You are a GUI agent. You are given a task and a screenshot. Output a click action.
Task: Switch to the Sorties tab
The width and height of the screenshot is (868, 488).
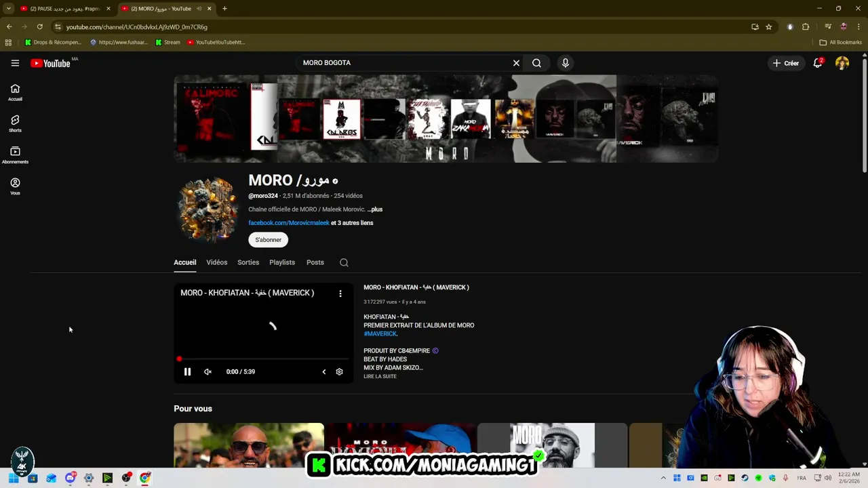248,262
